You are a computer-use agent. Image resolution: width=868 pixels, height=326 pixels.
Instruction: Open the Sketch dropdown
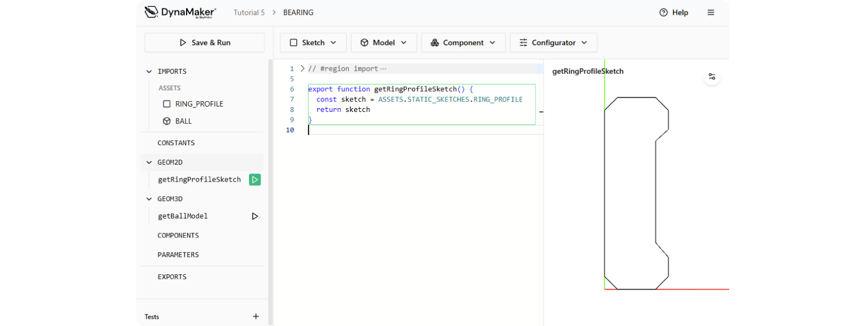[x=313, y=42]
